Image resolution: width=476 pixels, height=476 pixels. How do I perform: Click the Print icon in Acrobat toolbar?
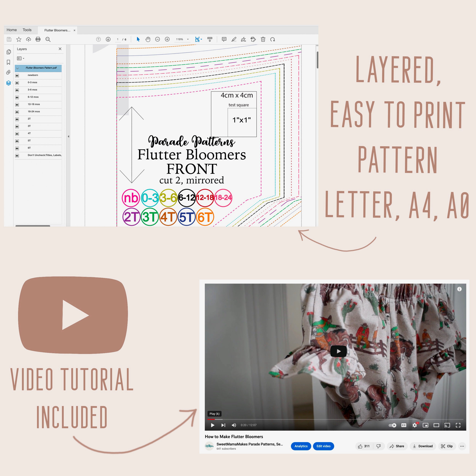pos(38,39)
